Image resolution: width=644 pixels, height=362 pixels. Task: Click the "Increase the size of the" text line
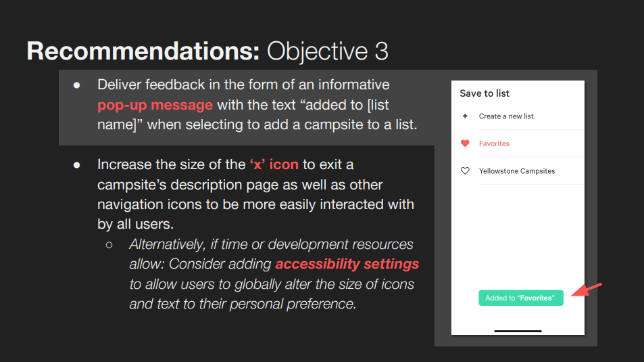click(x=171, y=164)
